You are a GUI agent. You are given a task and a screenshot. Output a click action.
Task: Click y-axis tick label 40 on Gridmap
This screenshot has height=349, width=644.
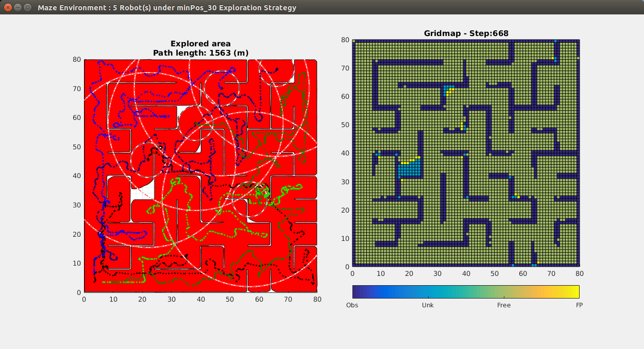pyautogui.click(x=346, y=153)
